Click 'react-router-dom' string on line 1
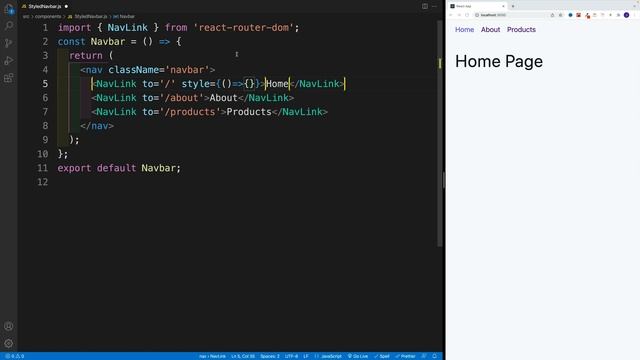The image size is (640, 360). (244, 28)
